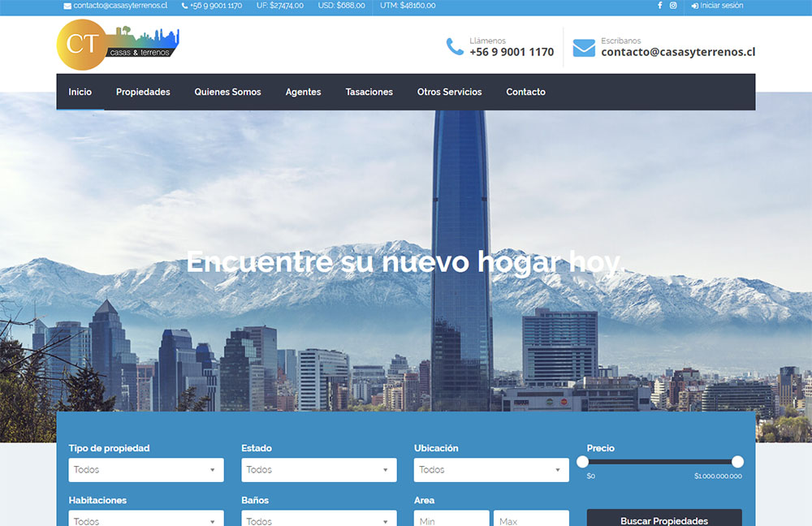Expand the Habitaciones dropdown
Image resolution: width=812 pixels, height=526 pixels.
click(x=146, y=520)
